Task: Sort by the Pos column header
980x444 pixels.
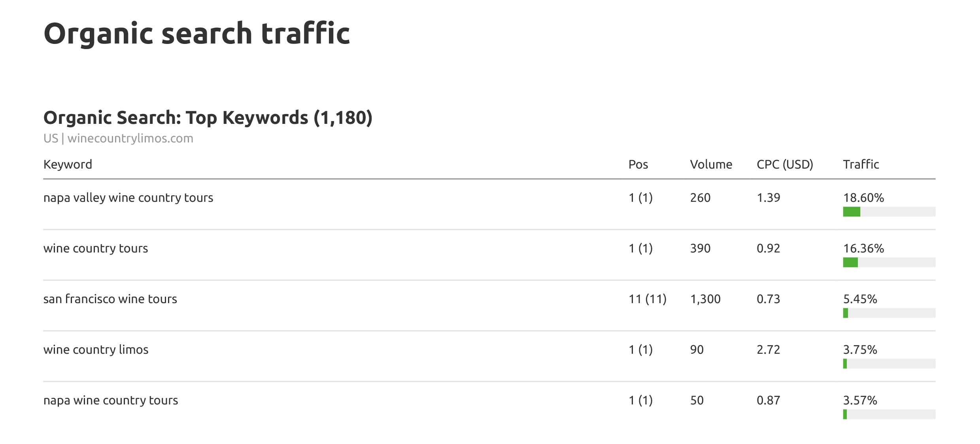Action: click(x=638, y=164)
